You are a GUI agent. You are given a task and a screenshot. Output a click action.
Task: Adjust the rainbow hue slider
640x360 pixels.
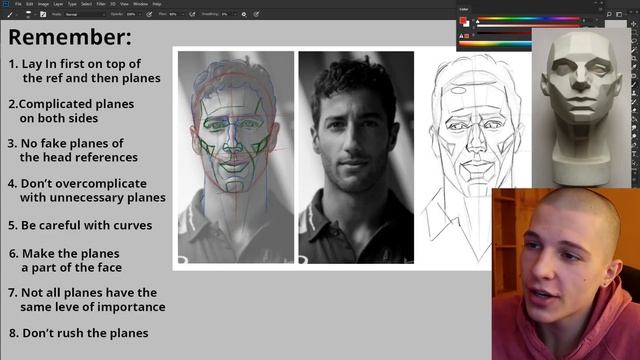click(x=528, y=18)
